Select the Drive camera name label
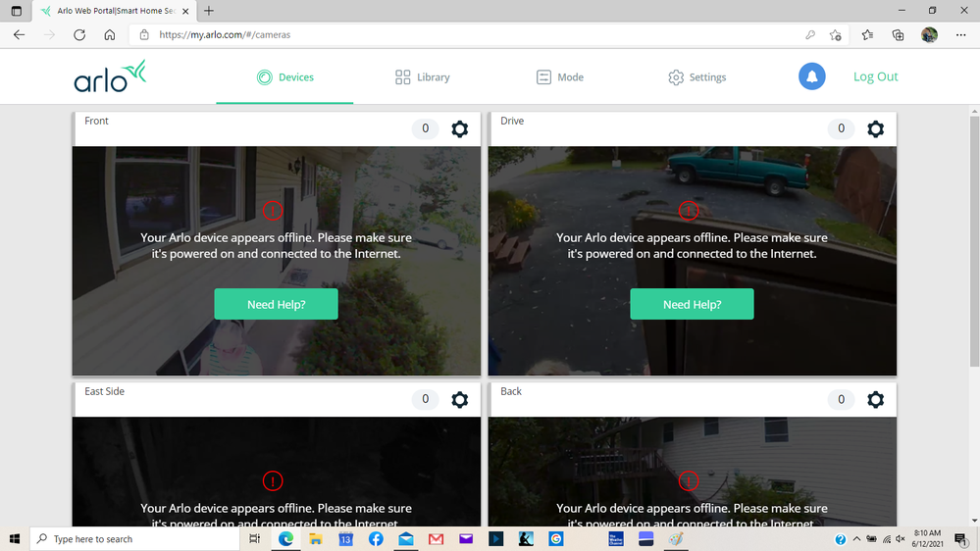Viewport: 980px width, 551px height. click(x=512, y=121)
